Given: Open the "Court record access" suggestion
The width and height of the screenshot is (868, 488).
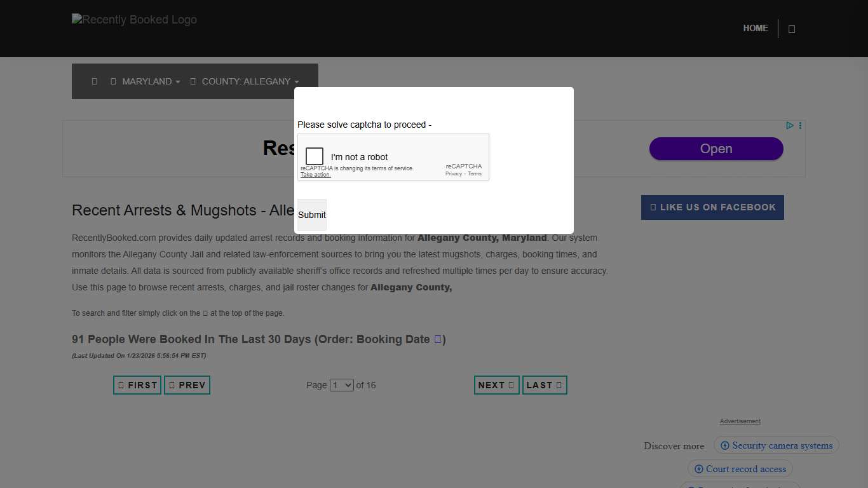Looking at the screenshot, I should [x=740, y=469].
